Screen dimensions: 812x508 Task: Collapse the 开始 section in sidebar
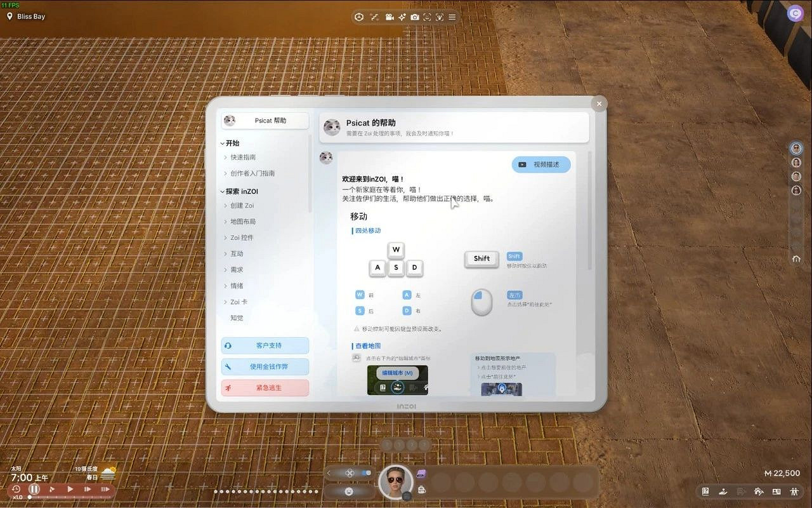(x=223, y=144)
